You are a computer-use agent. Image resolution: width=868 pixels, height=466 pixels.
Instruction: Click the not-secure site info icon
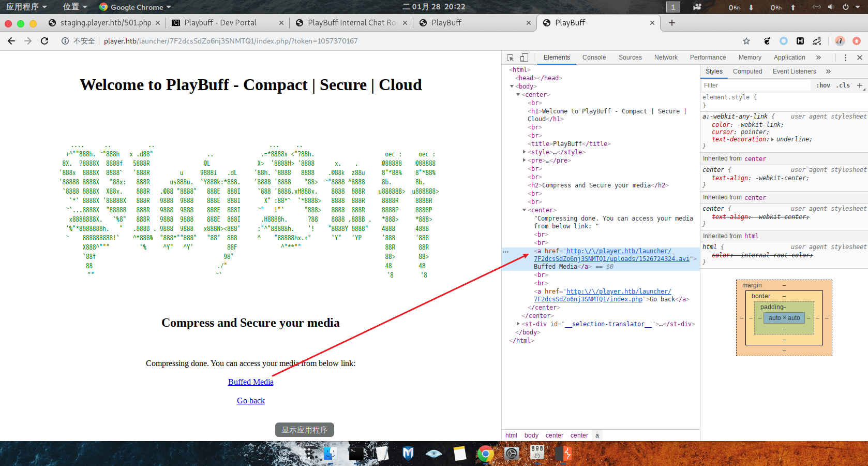coord(65,41)
